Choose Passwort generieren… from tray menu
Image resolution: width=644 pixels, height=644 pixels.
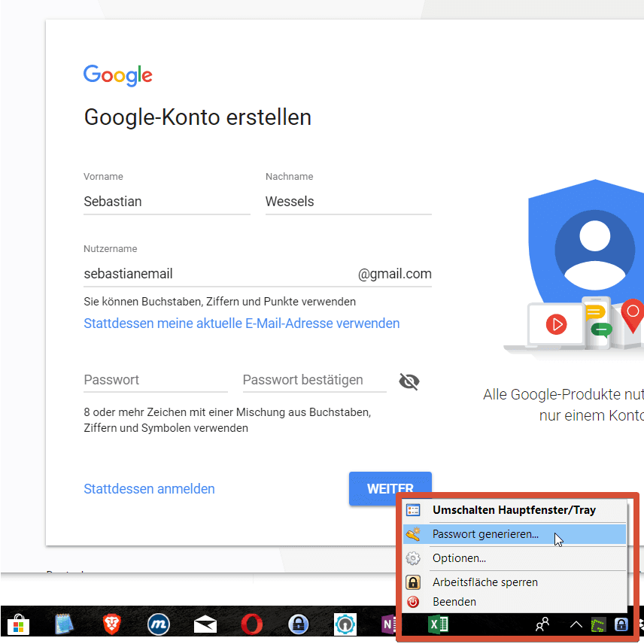pos(514,534)
